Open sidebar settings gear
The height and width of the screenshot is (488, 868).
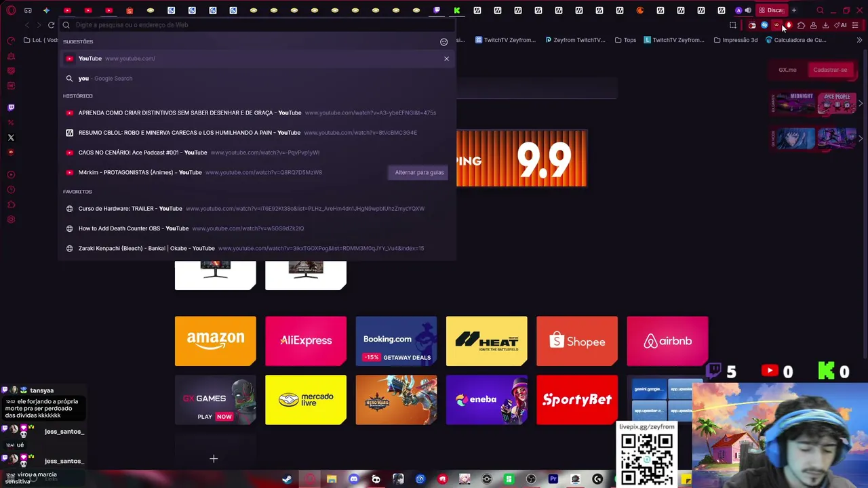11,220
